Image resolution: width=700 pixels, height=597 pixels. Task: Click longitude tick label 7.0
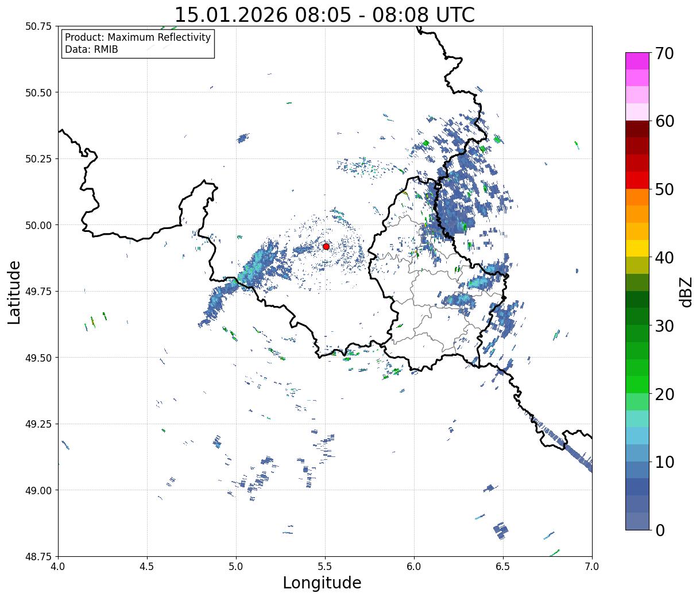tap(592, 566)
